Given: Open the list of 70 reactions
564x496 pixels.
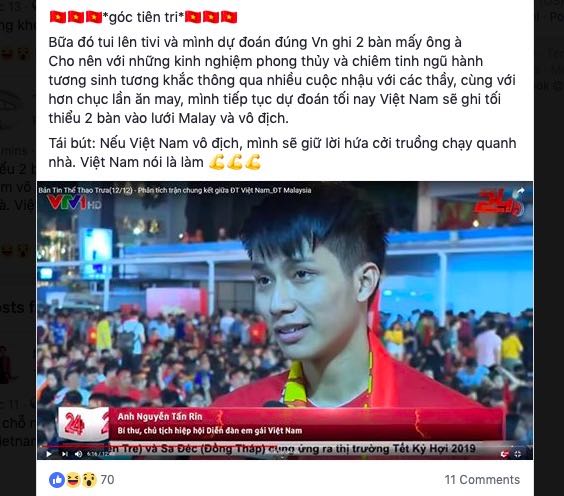Looking at the screenshot, I should 107,479.
